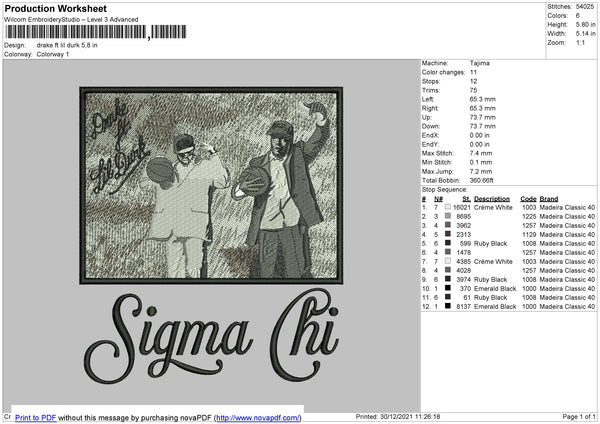This screenshot has width=600, height=424.
Task: Click the Code column header
Action: pos(528,199)
